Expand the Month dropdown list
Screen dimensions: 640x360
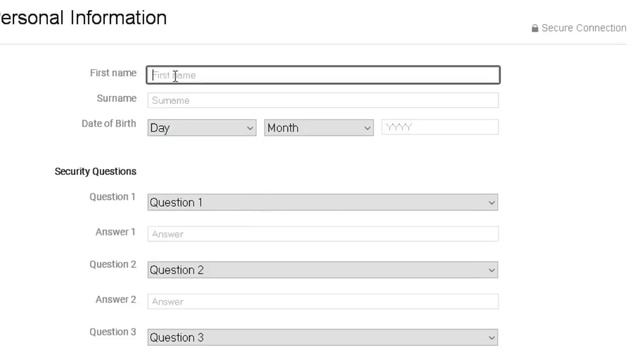point(318,128)
